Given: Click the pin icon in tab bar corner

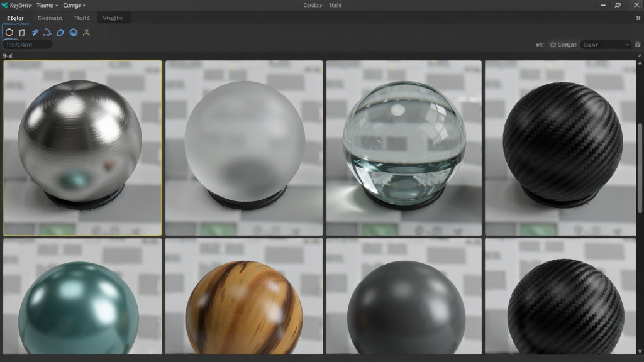Looking at the screenshot, I should pyautogui.click(x=638, y=18).
